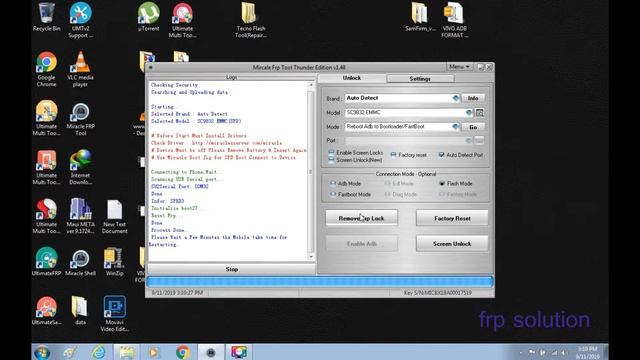Switch to the Unlock tab
The height and width of the screenshot is (360, 640).
point(351,78)
